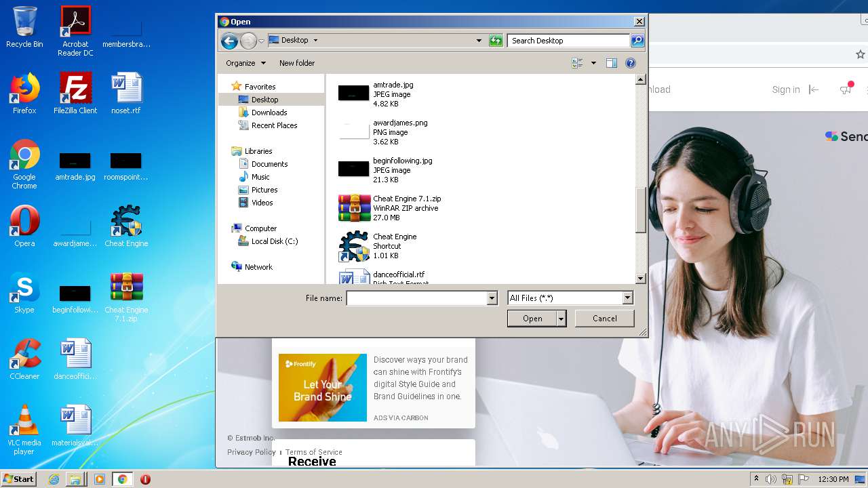Select the CCleaner desktop shortcut
This screenshot has width=868, height=488.
24,359
